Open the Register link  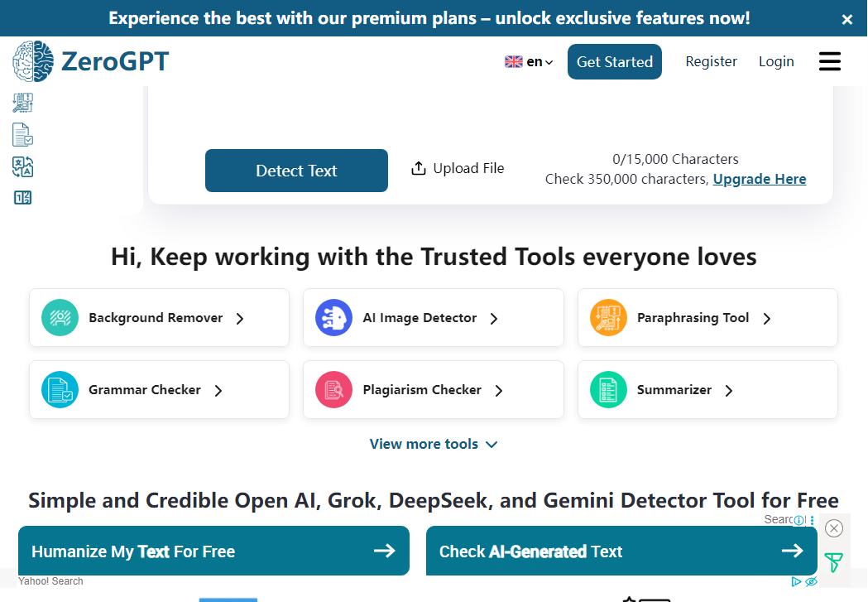[x=712, y=61]
